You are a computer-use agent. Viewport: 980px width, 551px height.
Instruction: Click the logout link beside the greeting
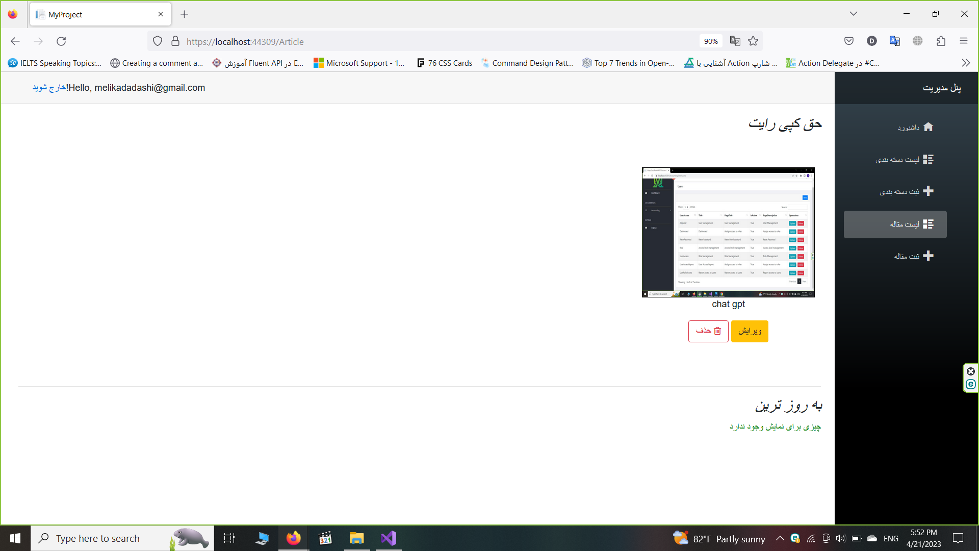tap(49, 88)
